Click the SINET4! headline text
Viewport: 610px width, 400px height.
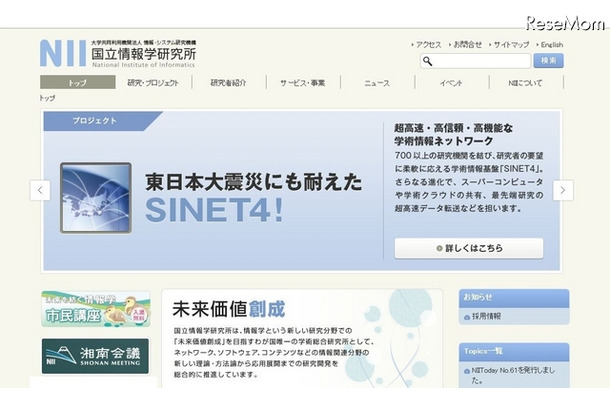click(214, 210)
